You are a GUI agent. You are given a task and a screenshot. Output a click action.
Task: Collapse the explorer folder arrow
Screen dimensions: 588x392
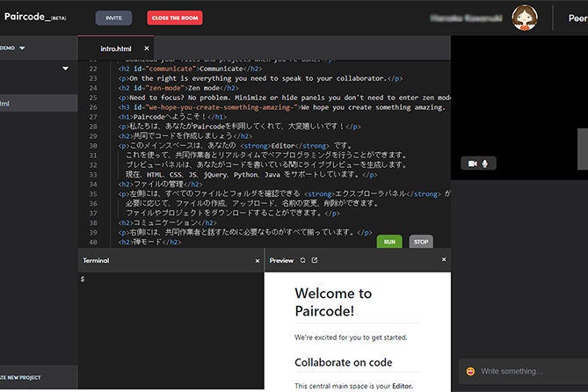[x=65, y=69]
